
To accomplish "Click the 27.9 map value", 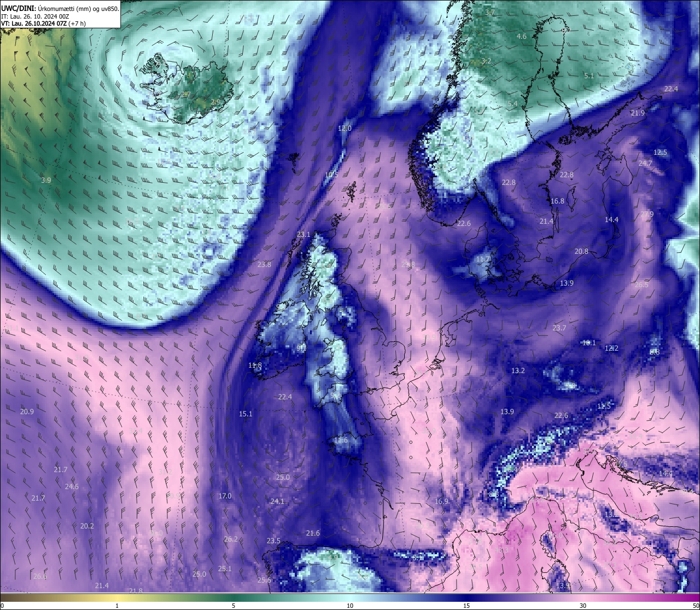I will [647, 214].
